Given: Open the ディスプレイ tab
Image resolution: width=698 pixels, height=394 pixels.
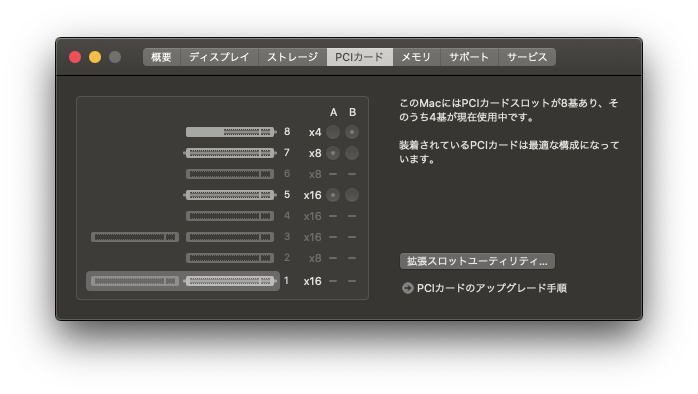Looking at the screenshot, I should click(219, 57).
